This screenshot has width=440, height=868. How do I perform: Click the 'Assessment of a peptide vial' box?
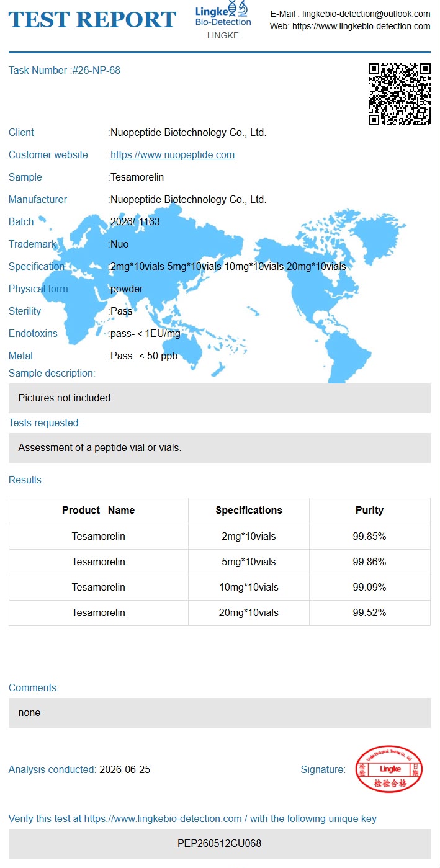click(x=220, y=448)
